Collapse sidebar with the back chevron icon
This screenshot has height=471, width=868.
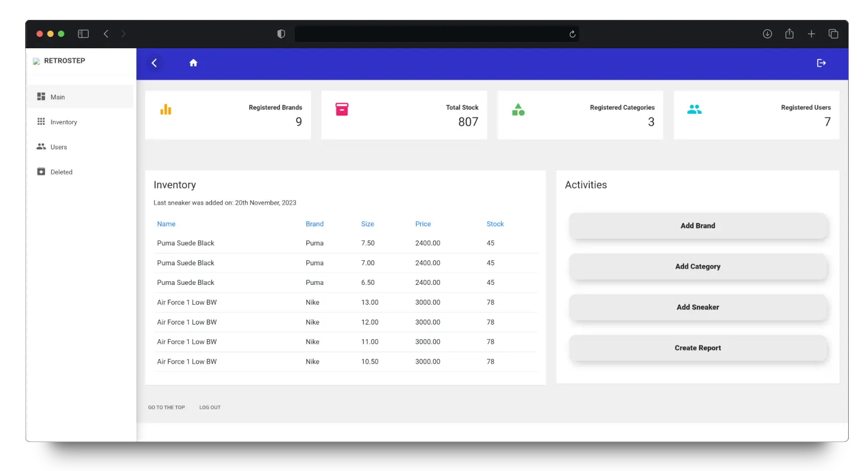[154, 63]
